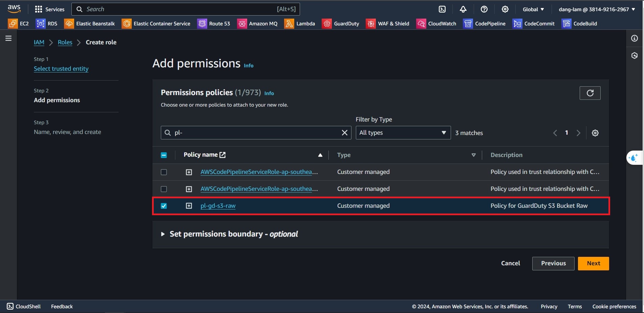
Task: Go to Select trusted entity step
Action: coord(61,69)
